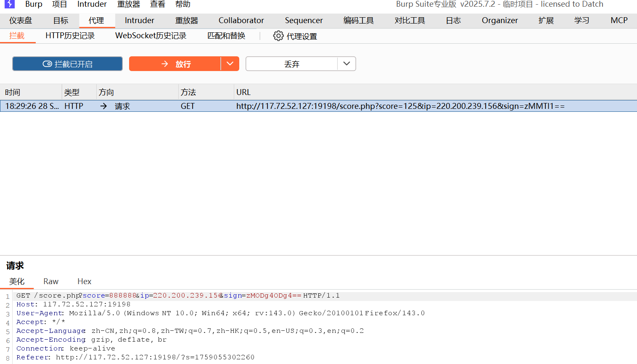Open the 扩展 tab
The image size is (637, 364).
[x=546, y=20]
